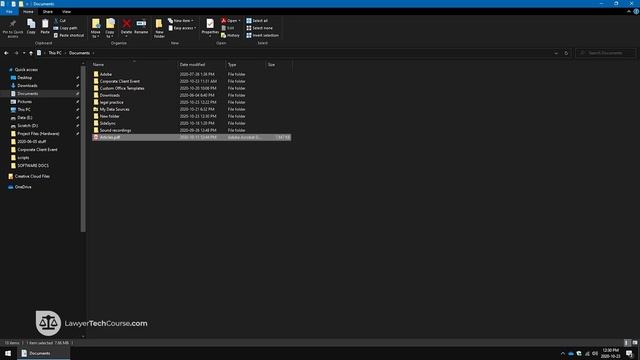Screen dimensions: 640x360
Task: Open the Action Center notifications icon
Action: pyautogui.click(x=629, y=353)
